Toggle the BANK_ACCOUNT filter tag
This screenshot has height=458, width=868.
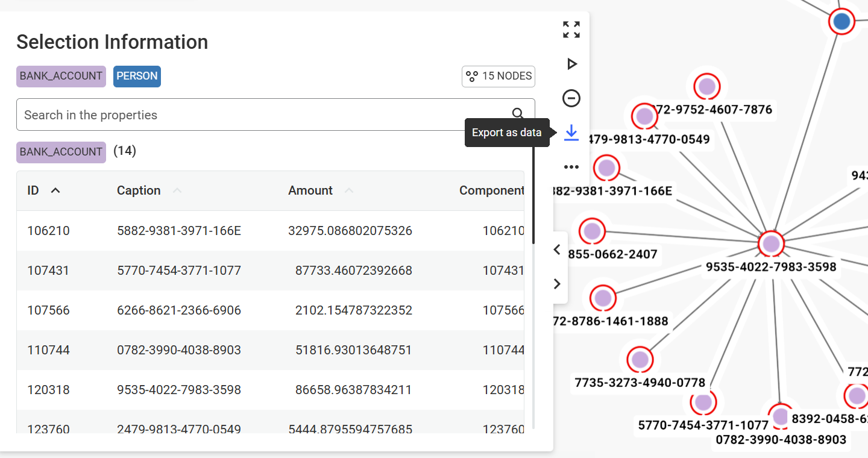[61, 77]
